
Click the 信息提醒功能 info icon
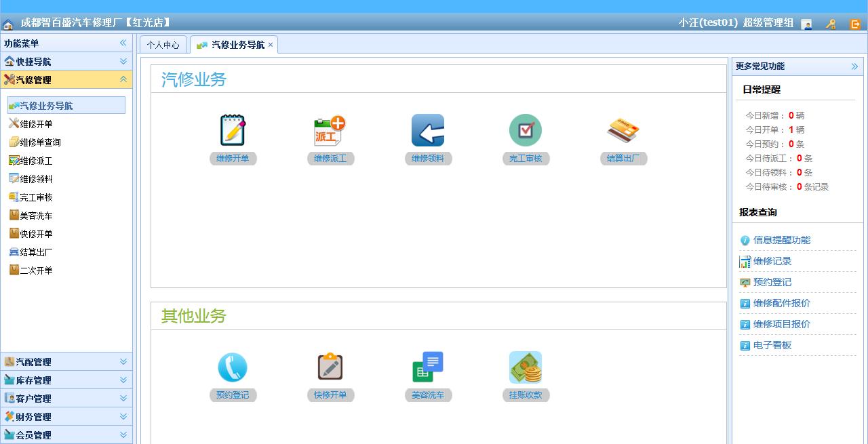(745, 241)
